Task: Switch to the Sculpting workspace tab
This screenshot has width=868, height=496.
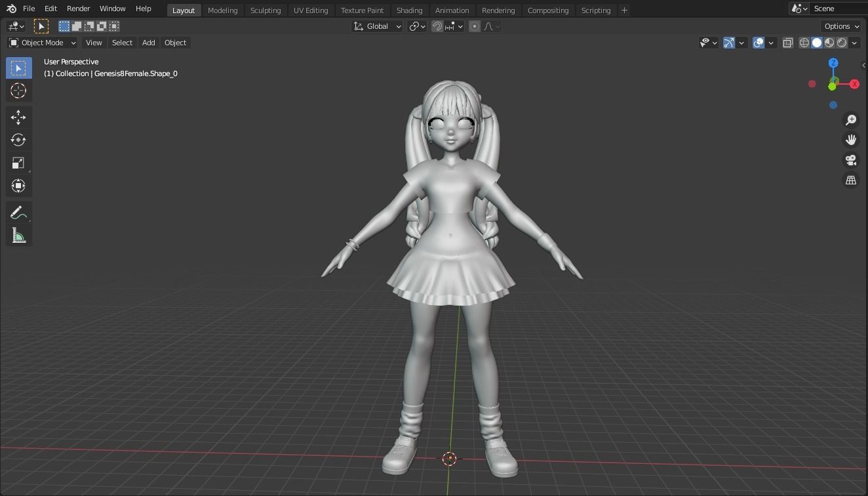Action: click(266, 10)
